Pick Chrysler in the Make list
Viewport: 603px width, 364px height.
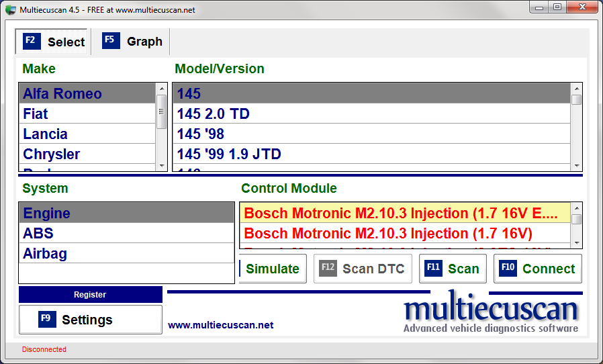coord(87,154)
